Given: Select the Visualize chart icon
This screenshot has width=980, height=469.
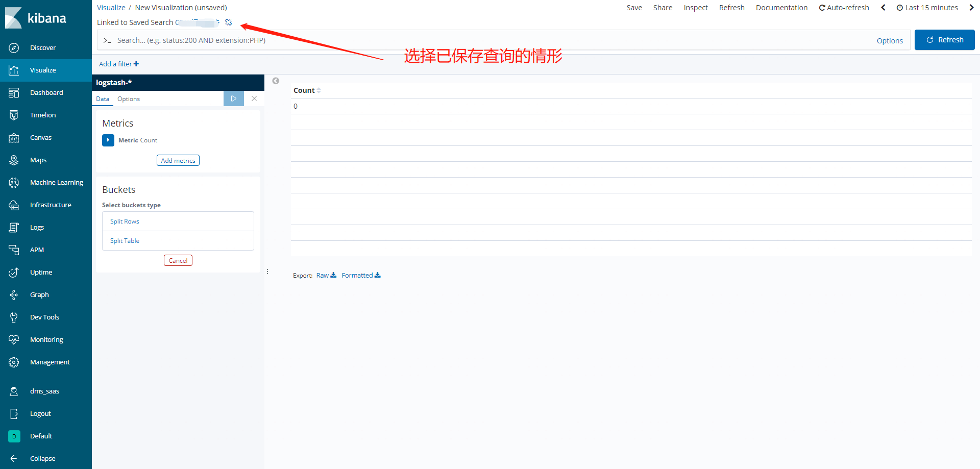Looking at the screenshot, I should tap(14, 70).
